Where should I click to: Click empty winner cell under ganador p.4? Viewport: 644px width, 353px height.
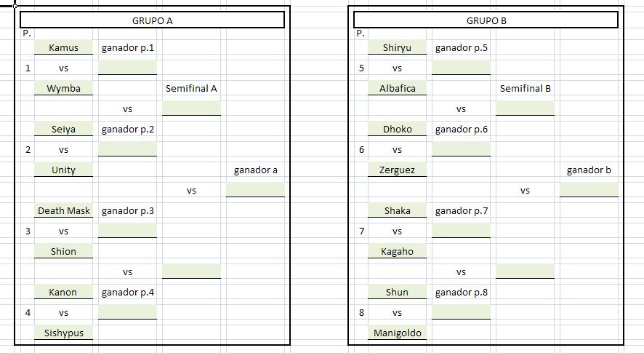click(x=127, y=312)
